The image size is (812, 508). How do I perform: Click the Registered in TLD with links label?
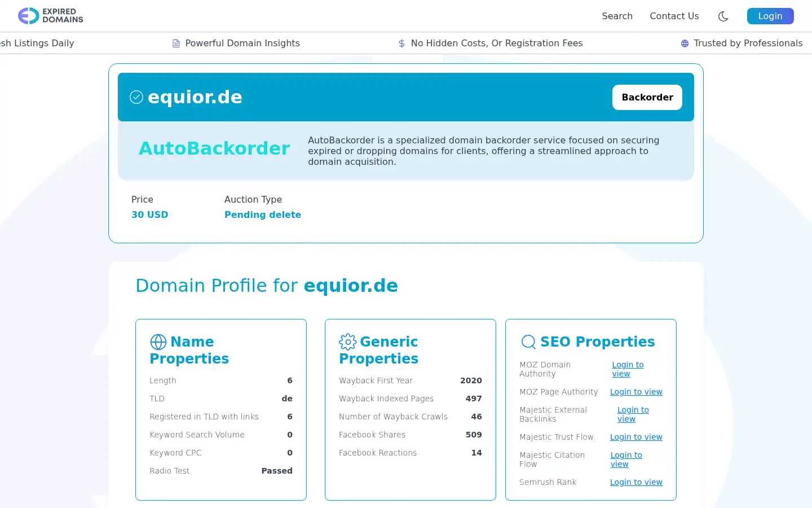click(x=204, y=417)
